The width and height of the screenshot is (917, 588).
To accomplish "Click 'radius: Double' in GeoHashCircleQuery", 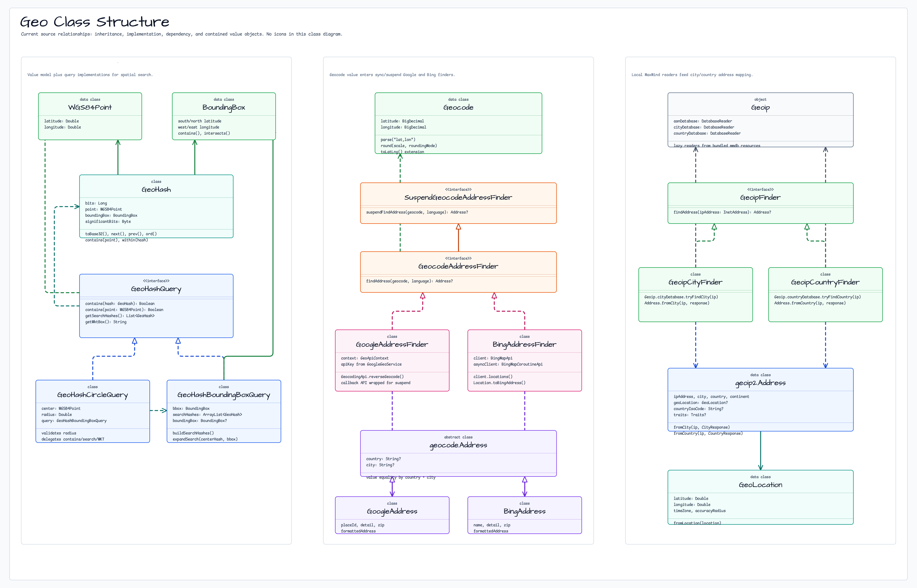I will click(x=57, y=415).
